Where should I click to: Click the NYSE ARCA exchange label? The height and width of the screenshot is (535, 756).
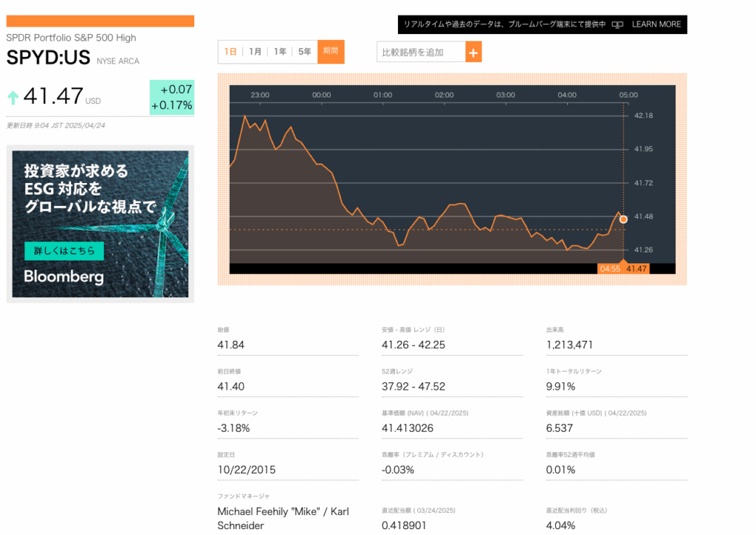click(117, 61)
